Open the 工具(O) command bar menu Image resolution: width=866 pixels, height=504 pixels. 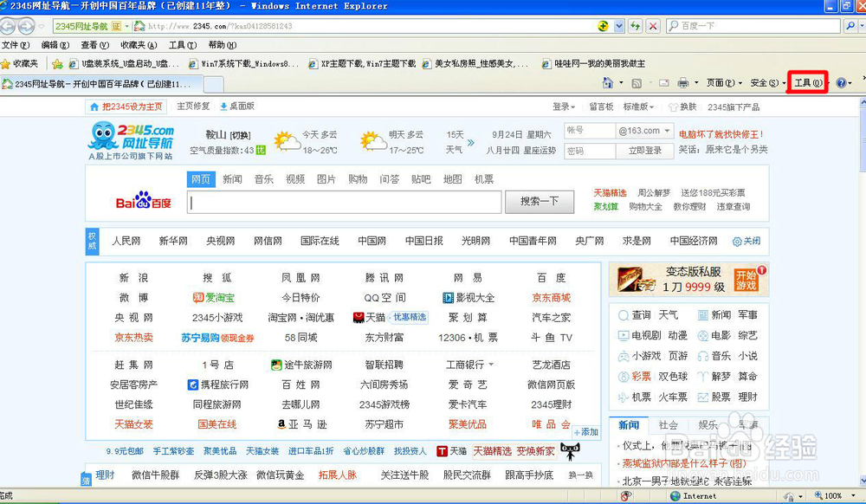pos(807,83)
